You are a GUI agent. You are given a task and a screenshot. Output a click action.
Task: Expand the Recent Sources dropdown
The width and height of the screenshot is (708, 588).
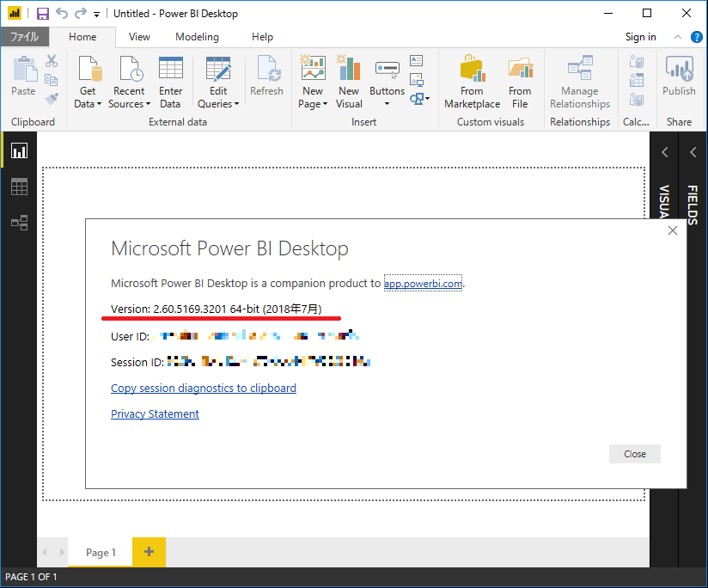click(x=148, y=105)
